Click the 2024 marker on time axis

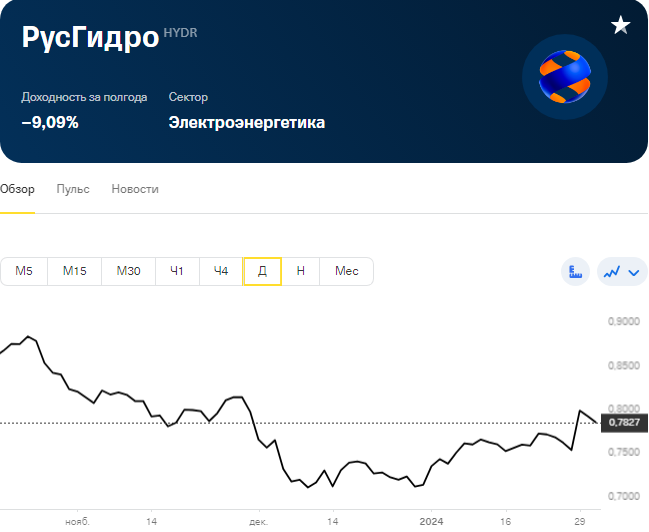click(431, 521)
